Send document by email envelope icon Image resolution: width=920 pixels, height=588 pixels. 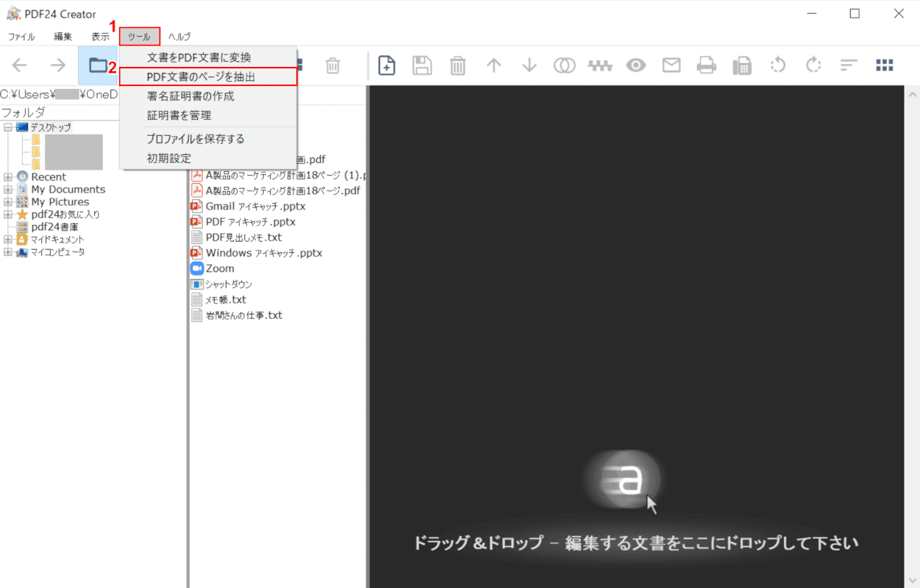(x=671, y=65)
